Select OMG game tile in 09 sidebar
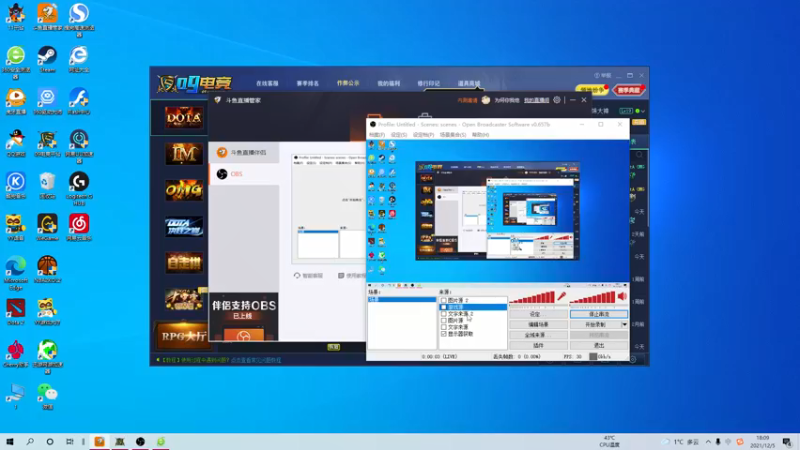 (184, 190)
